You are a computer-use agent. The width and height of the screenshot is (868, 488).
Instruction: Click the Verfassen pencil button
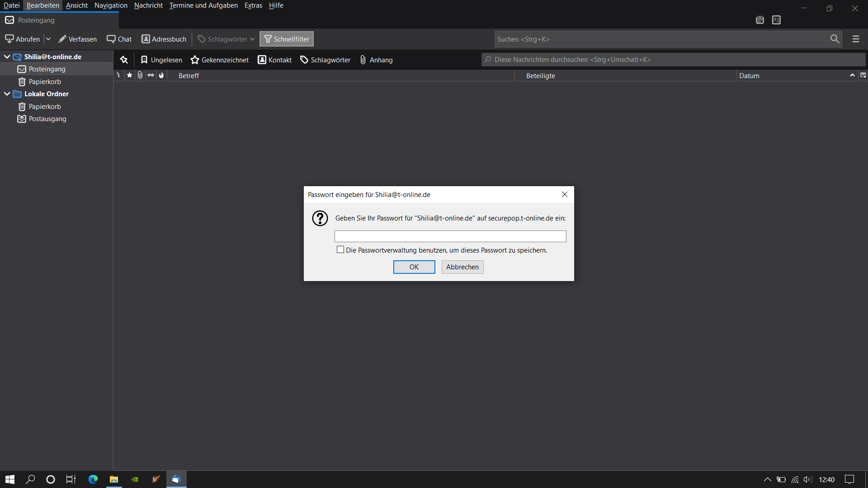78,39
